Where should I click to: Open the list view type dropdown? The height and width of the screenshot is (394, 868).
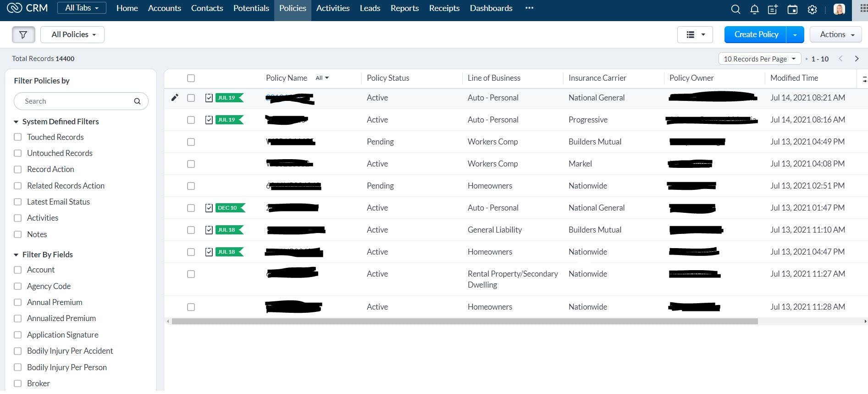tap(695, 34)
